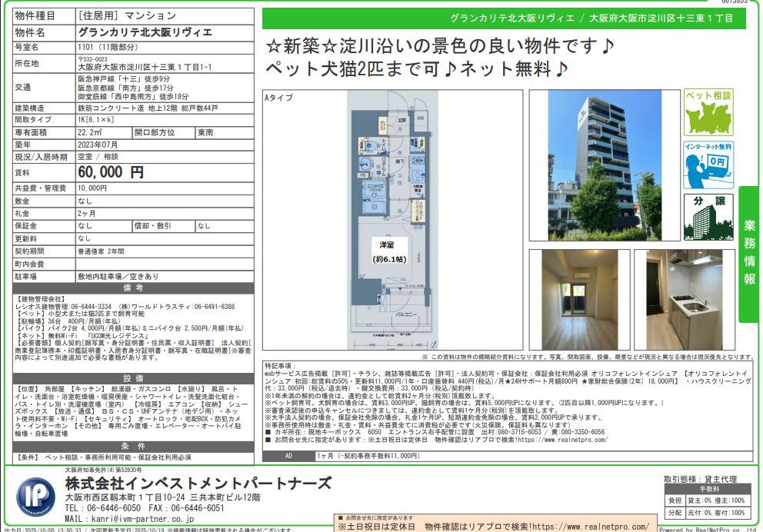
Task: Click the blue IP company logo
Action: pos(35,496)
